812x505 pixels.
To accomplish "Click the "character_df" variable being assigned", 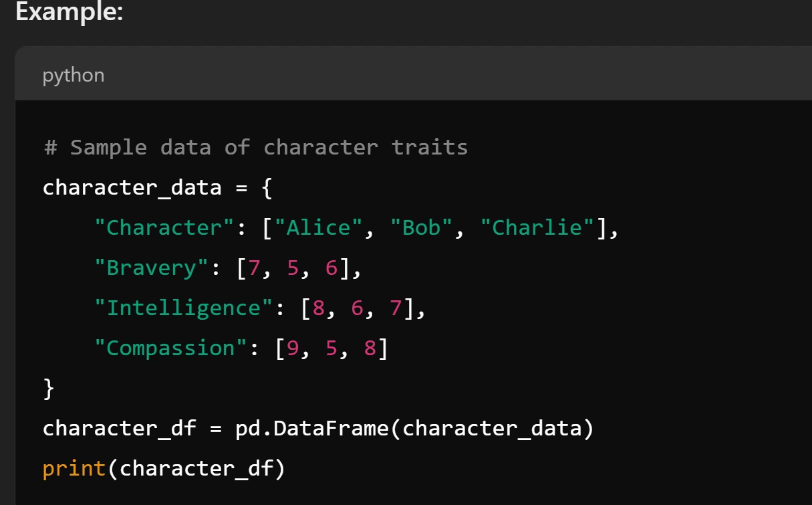I will pos(119,428).
